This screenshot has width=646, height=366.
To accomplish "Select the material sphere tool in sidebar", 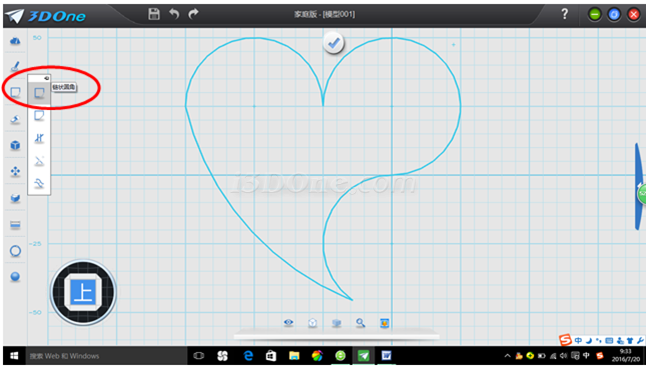I will 15,277.
